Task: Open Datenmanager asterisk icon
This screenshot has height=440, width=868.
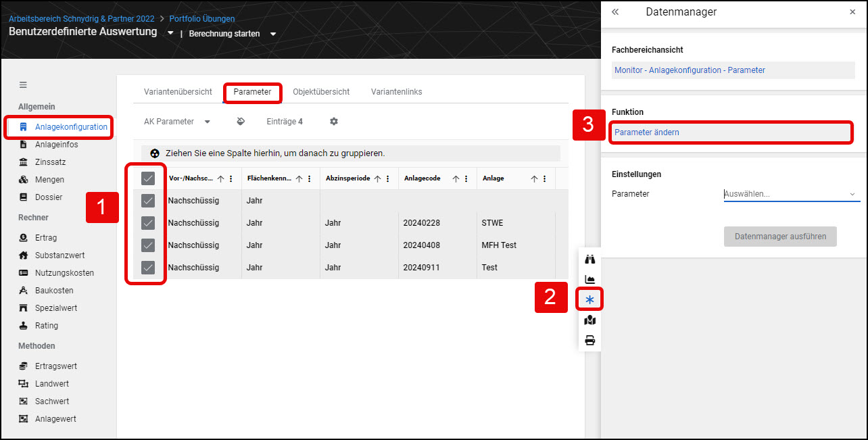Action: (x=589, y=299)
